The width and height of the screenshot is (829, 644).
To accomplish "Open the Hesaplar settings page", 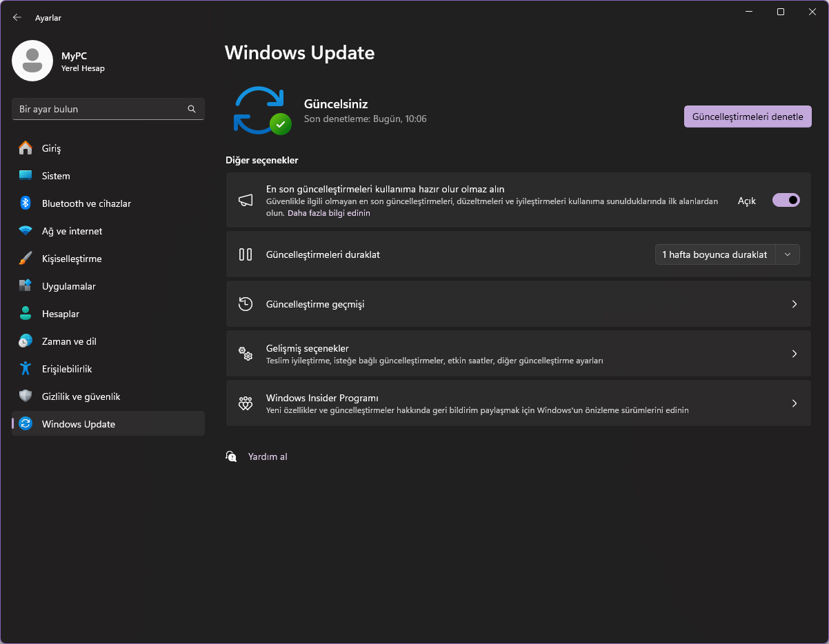I will (x=108, y=314).
